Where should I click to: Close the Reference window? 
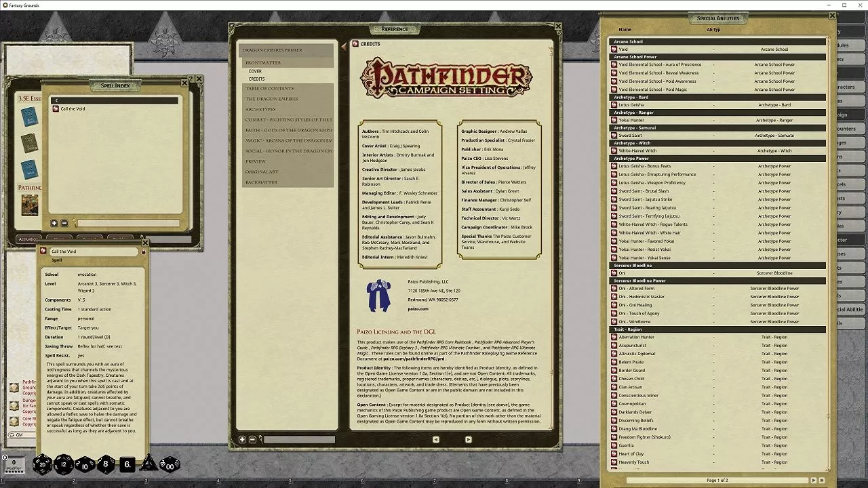(558, 26)
